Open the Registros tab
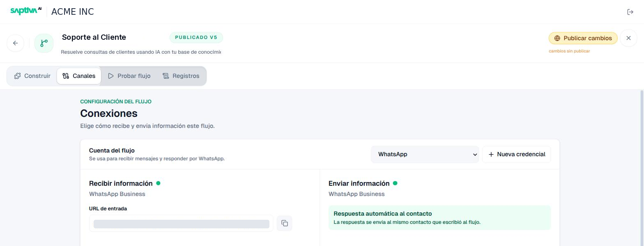 pos(181,76)
